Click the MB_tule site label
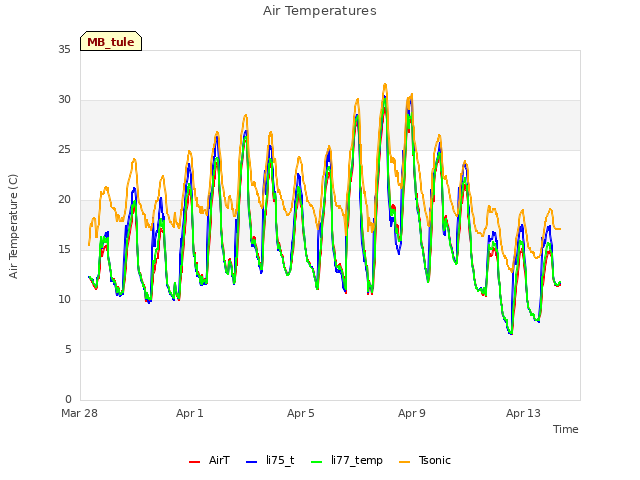The width and height of the screenshot is (640, 480). [x=111, y=42]
